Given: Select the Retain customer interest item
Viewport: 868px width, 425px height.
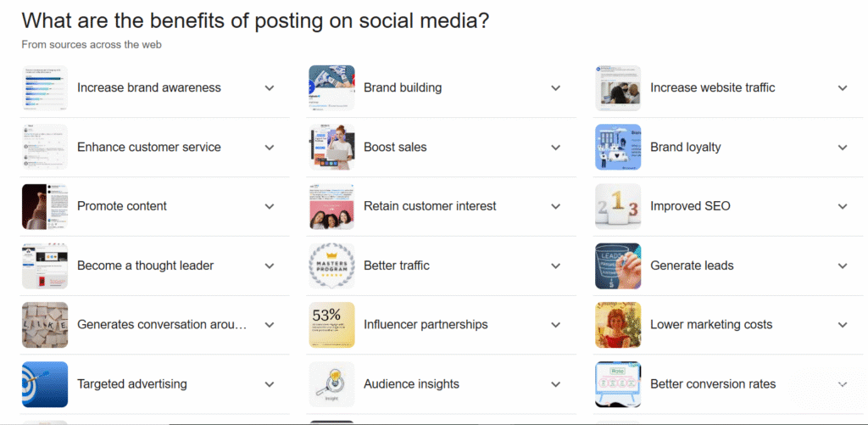Looking at the screenshot, I should coord(441,207).
